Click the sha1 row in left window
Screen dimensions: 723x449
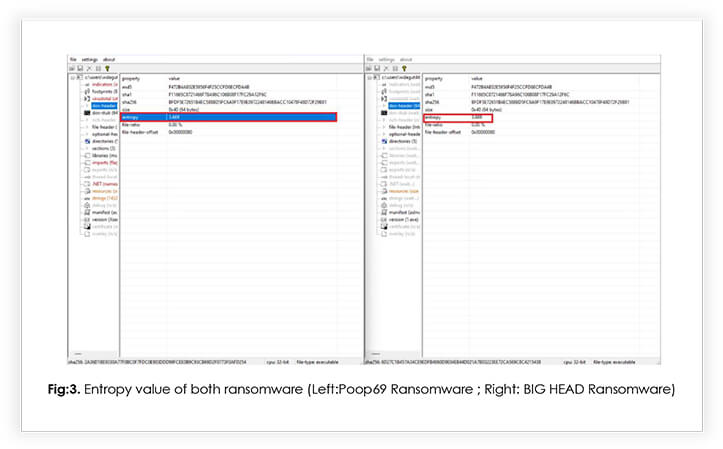pyautogui.click(x=228, y=95)
